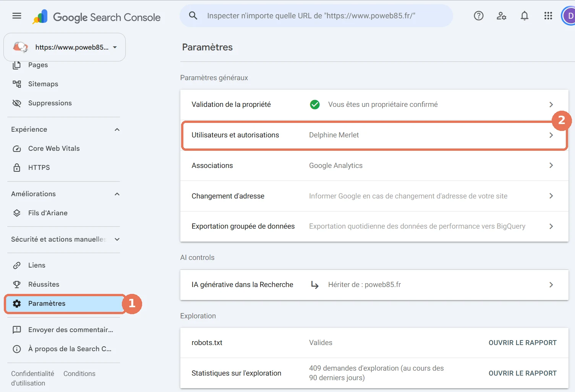Open the Associations row chevron

pos(551,165)
